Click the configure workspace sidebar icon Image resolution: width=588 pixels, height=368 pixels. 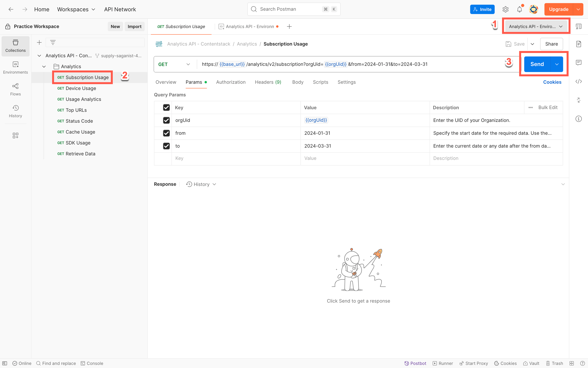pos(15,135)
